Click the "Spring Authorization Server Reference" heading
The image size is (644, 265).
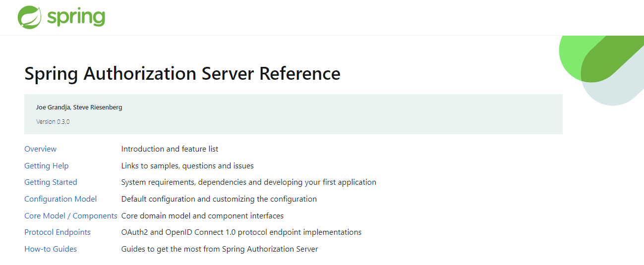[182, 74]
